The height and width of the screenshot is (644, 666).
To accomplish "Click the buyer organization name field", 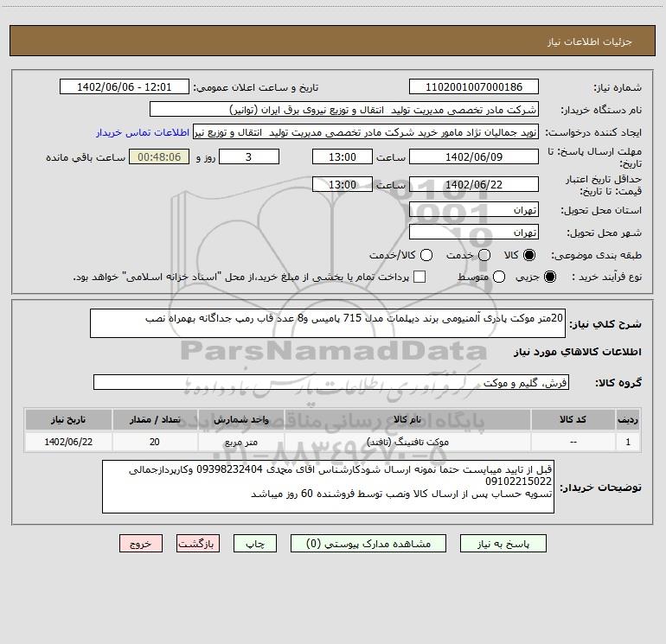I will (344, 109).
